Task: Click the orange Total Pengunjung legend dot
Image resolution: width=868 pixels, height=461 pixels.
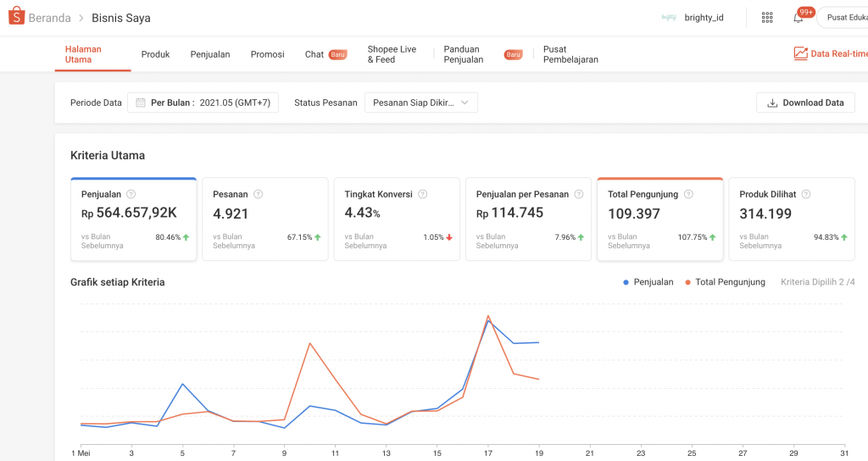Action: [x=687, y=282]
